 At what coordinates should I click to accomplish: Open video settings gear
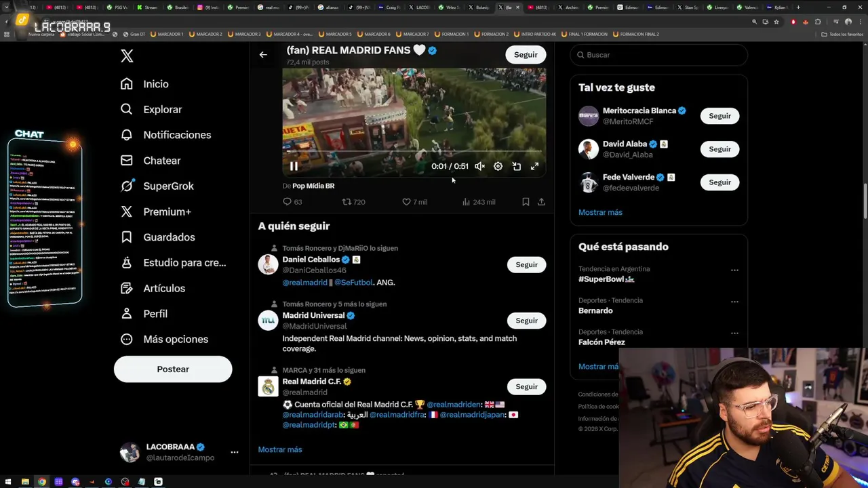tap(498, 166)
